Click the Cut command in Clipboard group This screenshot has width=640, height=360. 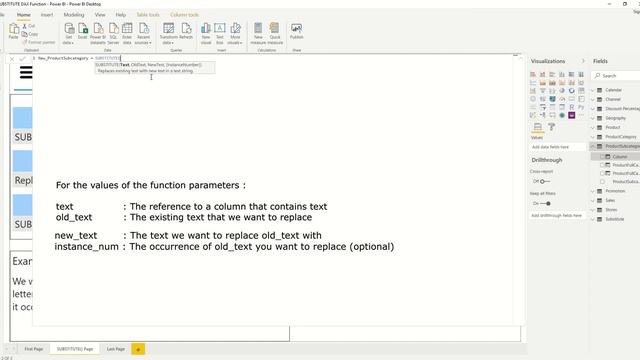[x=29, y=26]
